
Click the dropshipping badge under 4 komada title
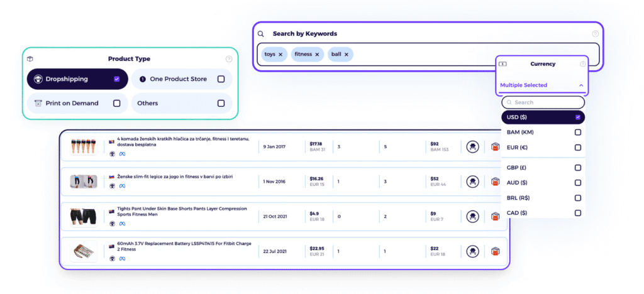point(112,154)
